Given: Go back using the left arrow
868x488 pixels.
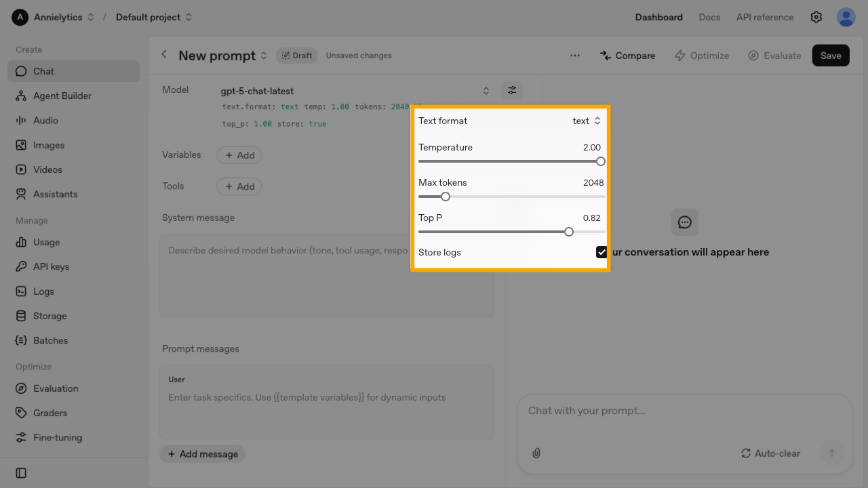Looking at the screenshot, I should tap(164, 55).
